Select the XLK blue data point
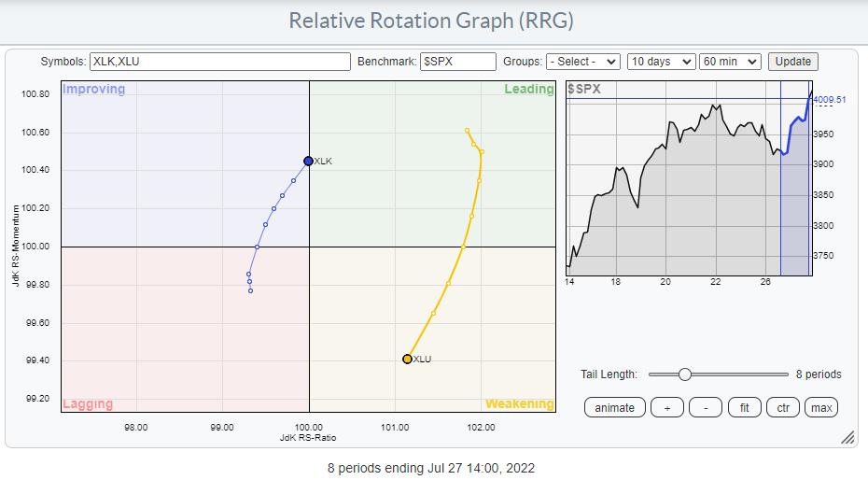 (x=308, y=161)
